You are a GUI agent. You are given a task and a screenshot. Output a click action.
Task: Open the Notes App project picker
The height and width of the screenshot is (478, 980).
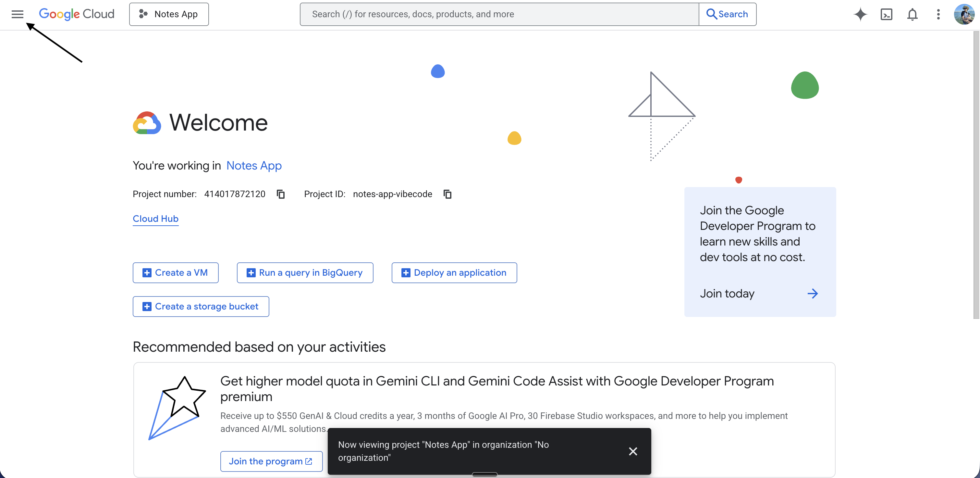click(x=169, y=14)
